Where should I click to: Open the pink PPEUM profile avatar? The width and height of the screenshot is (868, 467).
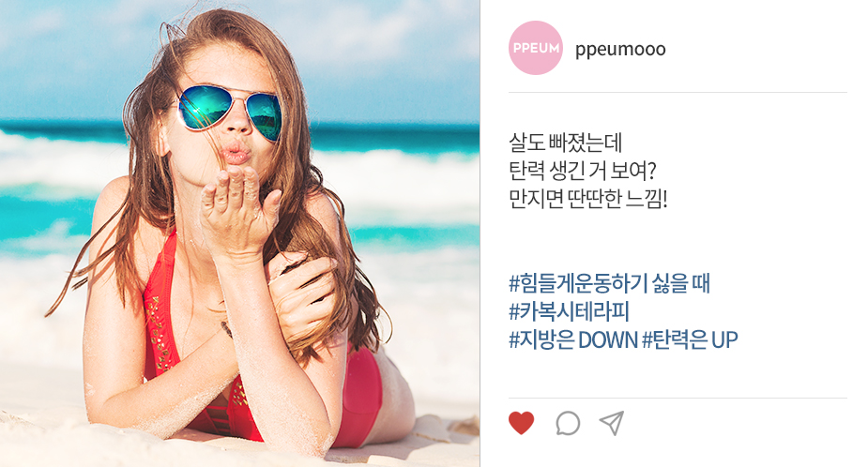point(535,48)
